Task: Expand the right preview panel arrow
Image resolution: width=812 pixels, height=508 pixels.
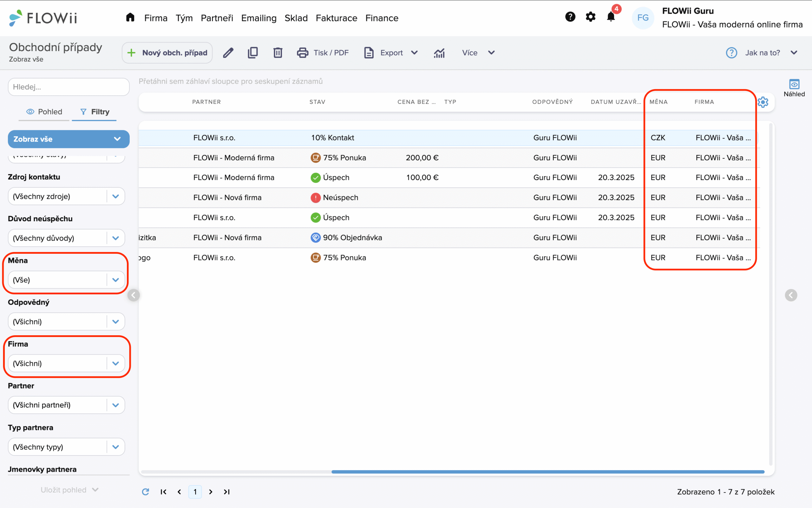Action: click(x=791, y=295)
